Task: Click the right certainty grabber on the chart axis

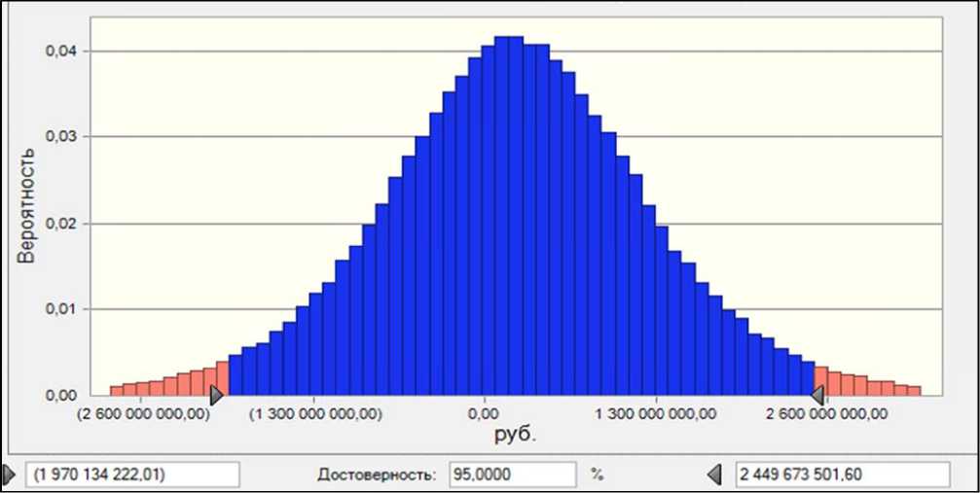Action: [x=817, y=395]
